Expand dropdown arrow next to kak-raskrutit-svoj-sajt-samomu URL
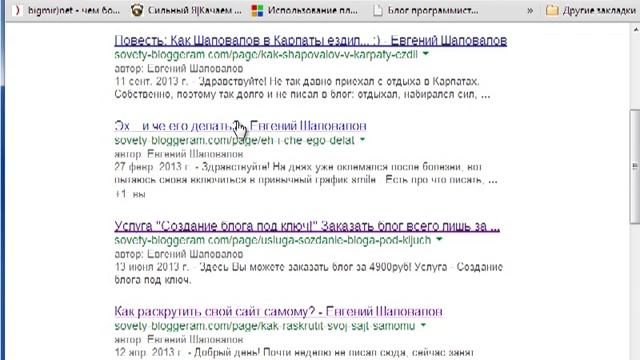640x360 pixels. pos(423,326)
